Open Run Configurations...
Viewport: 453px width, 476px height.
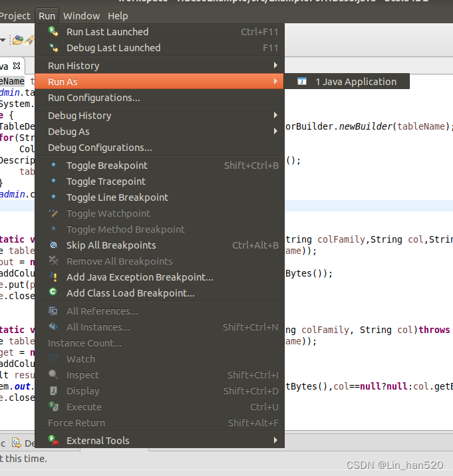point(160,98)
